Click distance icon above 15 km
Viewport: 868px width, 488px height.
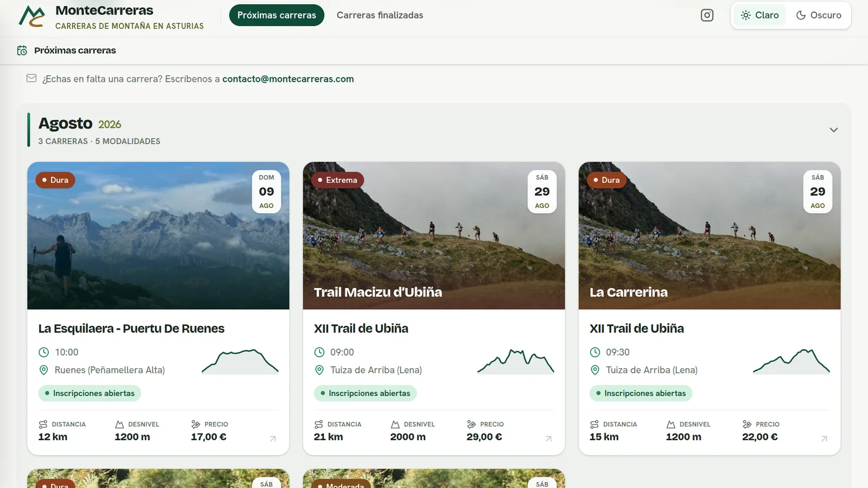594,425
